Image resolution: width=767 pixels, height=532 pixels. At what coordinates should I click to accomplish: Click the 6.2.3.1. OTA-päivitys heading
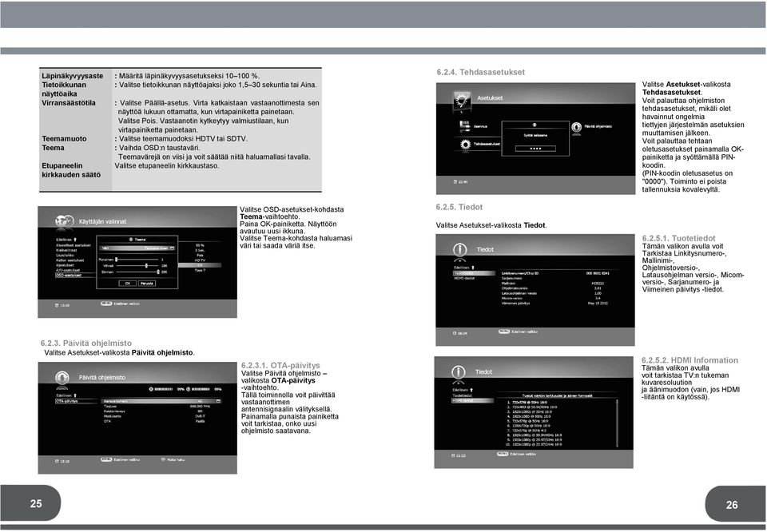(280, 365)
